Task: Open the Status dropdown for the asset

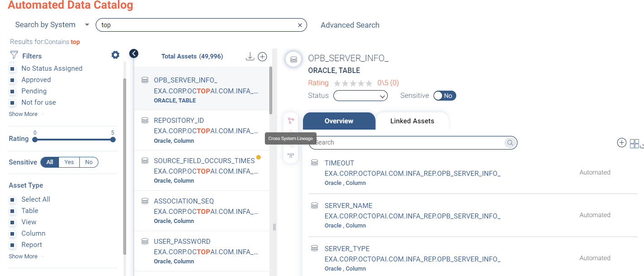Action: pyautogui.click(x=360, y=96)
